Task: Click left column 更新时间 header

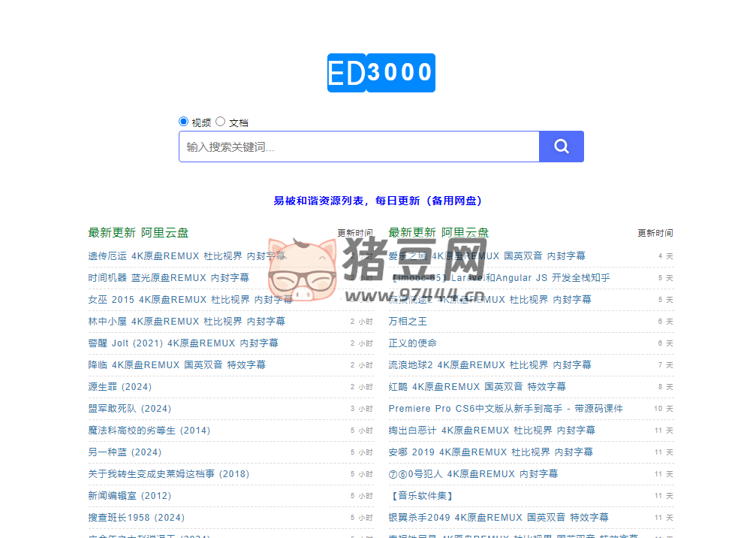Action: [355, 233]
